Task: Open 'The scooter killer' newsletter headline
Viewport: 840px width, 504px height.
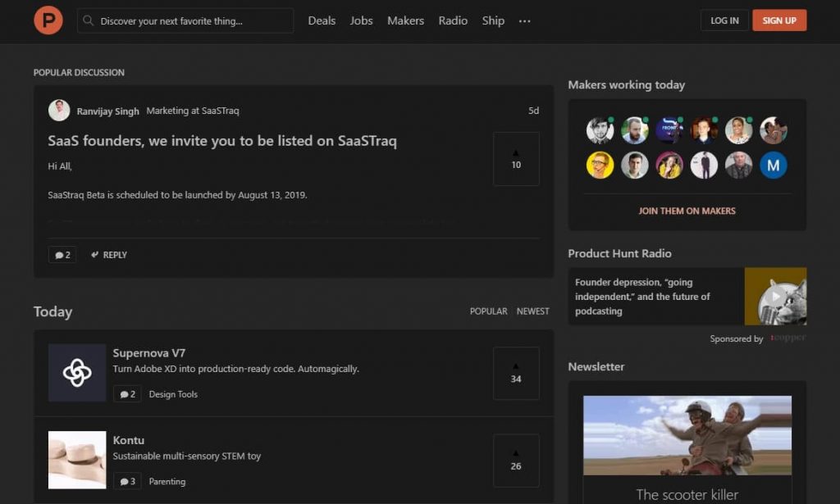Action: point(687,494)
